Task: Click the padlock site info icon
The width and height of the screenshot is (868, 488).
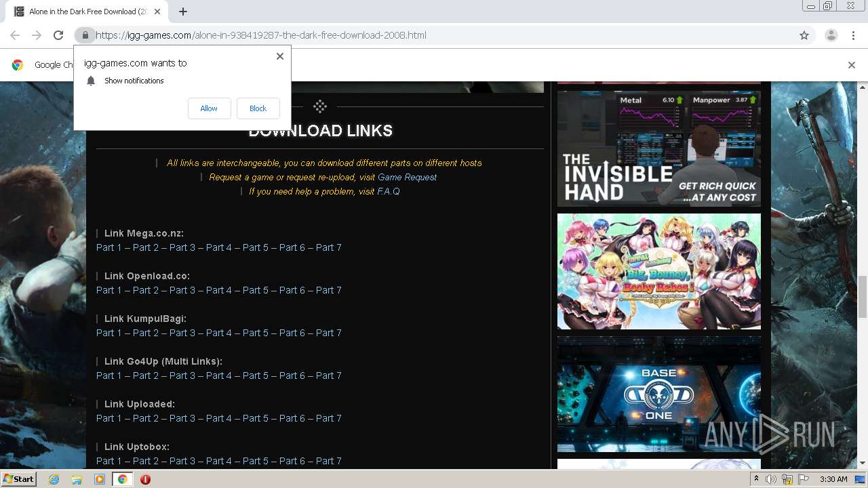Action: click(x=85, y=35)
